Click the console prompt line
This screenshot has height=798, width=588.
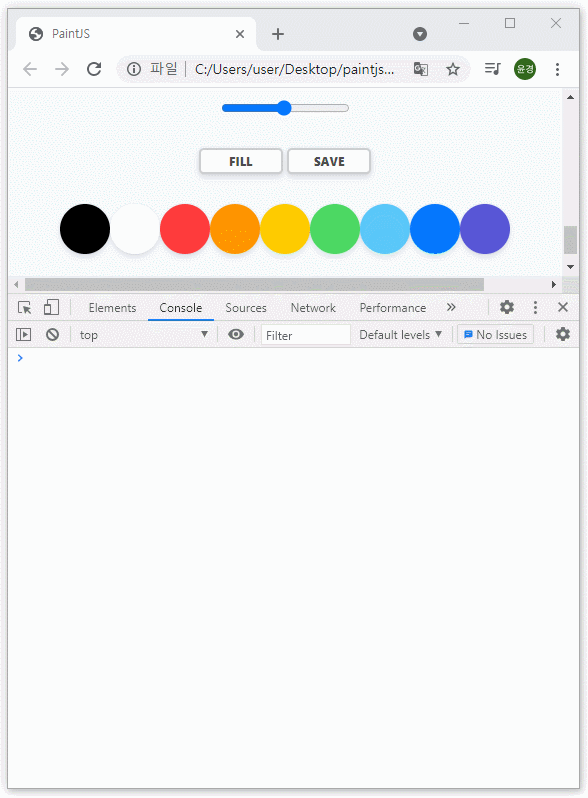293,358
